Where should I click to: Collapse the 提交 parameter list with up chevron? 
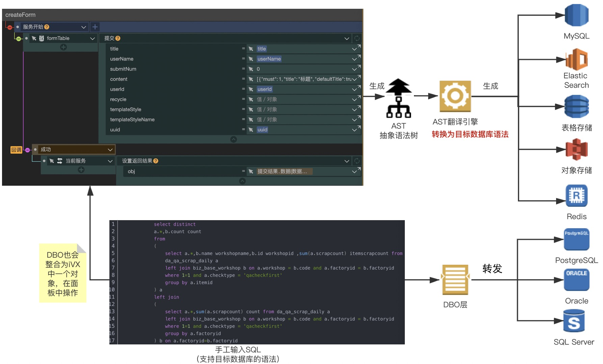point(234,139)
